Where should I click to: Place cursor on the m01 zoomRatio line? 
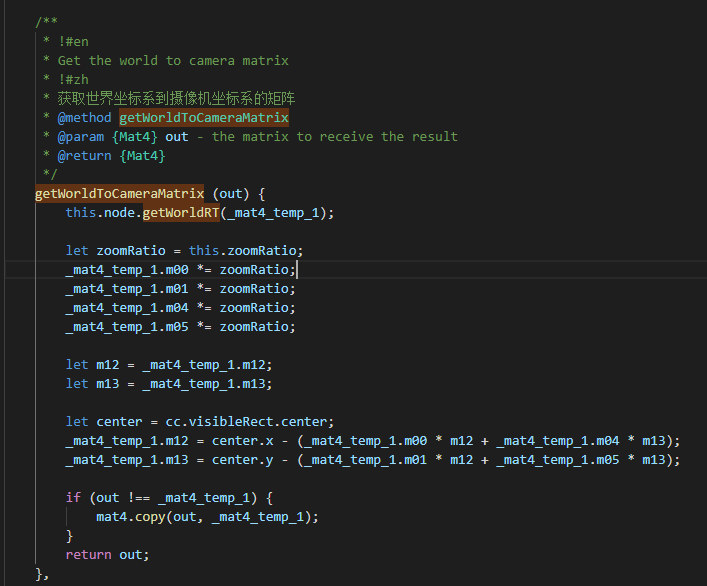click(180, 288)
